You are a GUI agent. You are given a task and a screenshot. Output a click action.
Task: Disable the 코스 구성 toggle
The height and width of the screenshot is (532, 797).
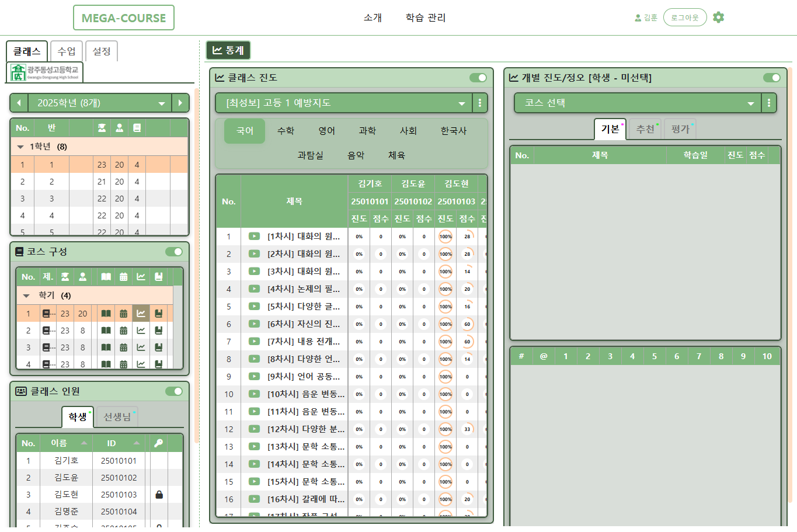[173, 252]
